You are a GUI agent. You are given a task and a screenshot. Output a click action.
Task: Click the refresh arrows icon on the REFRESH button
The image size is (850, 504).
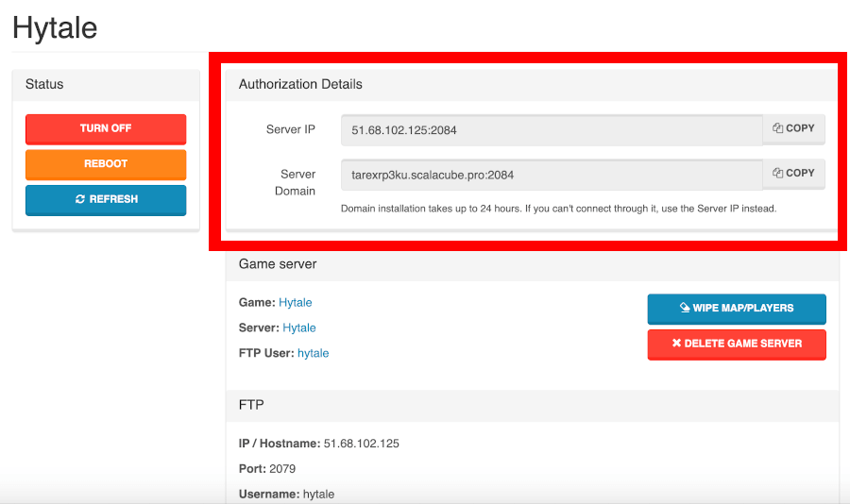[x=80, y=199]
